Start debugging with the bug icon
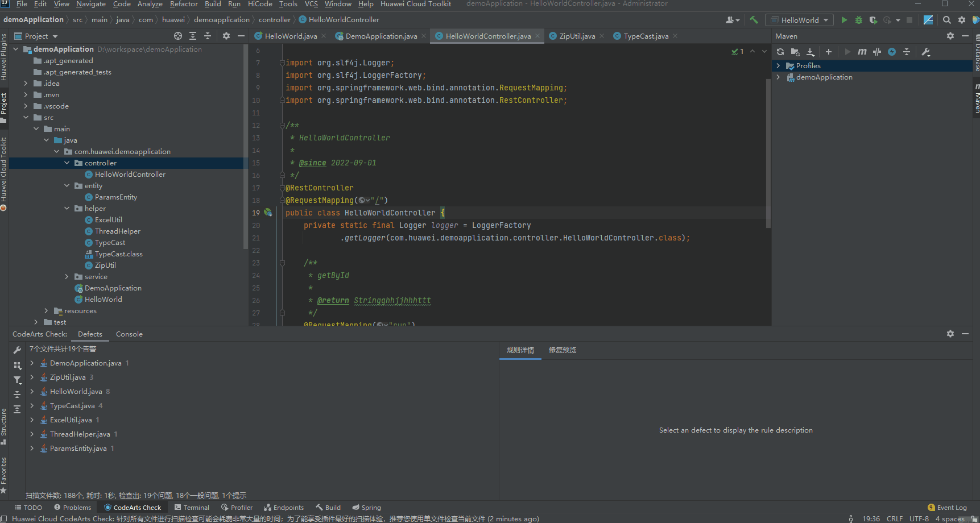 click(859, 20)
